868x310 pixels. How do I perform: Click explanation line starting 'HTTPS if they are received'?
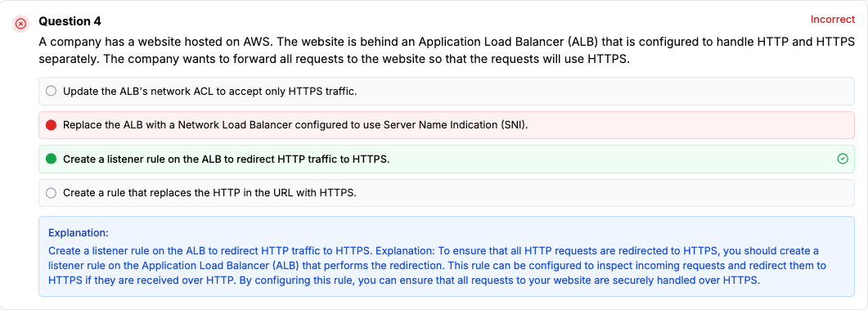405,280
